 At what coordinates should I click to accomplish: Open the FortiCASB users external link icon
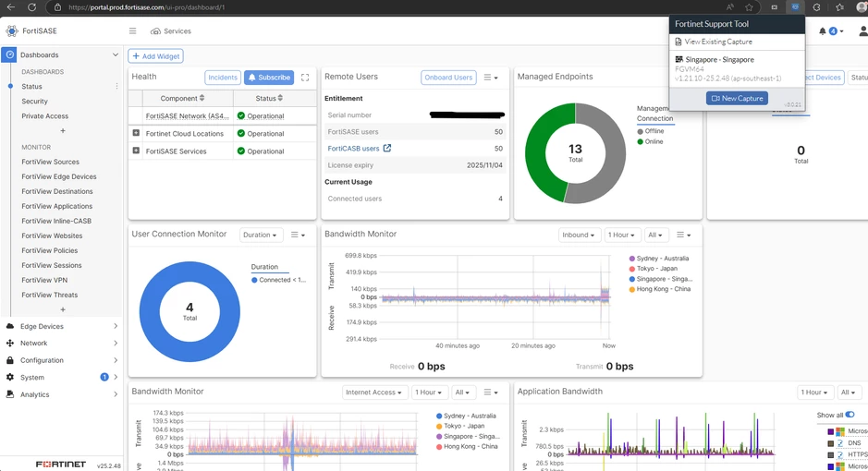coord(387,148)
